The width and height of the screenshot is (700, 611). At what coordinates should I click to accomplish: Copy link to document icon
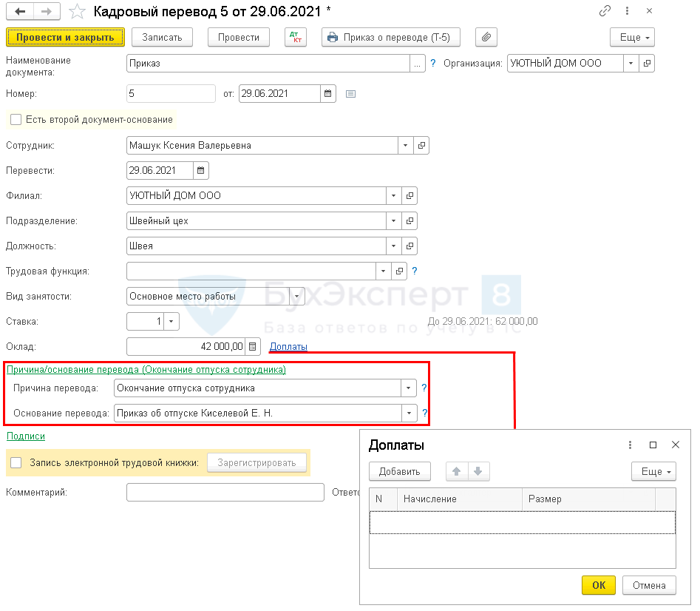tap(605, 11)
